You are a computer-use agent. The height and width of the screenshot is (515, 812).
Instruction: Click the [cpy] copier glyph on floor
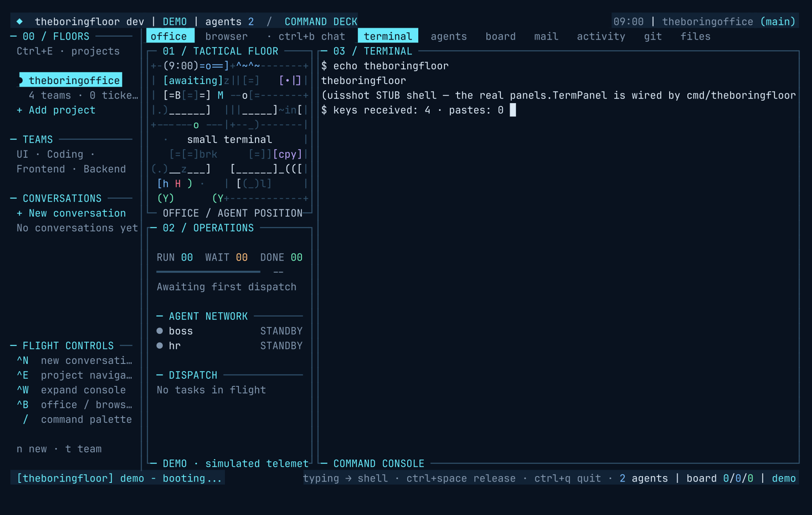coord(288,154)
